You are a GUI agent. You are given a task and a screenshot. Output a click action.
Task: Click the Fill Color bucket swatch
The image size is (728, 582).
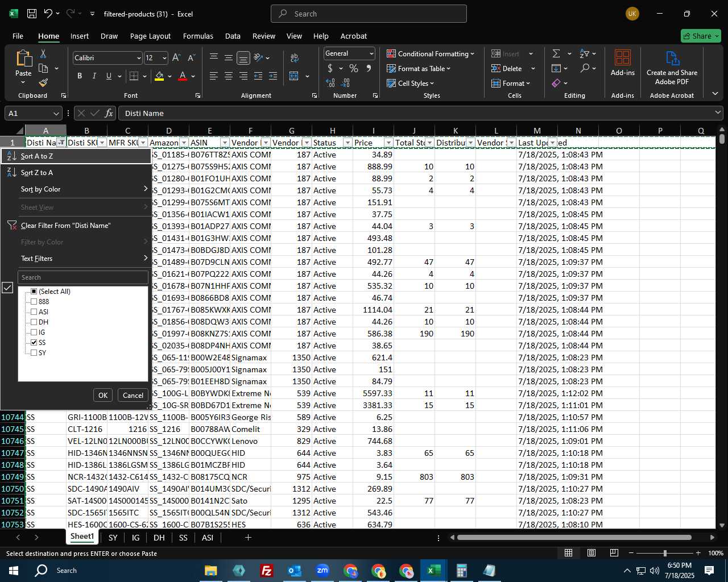[x=159, y=76]
